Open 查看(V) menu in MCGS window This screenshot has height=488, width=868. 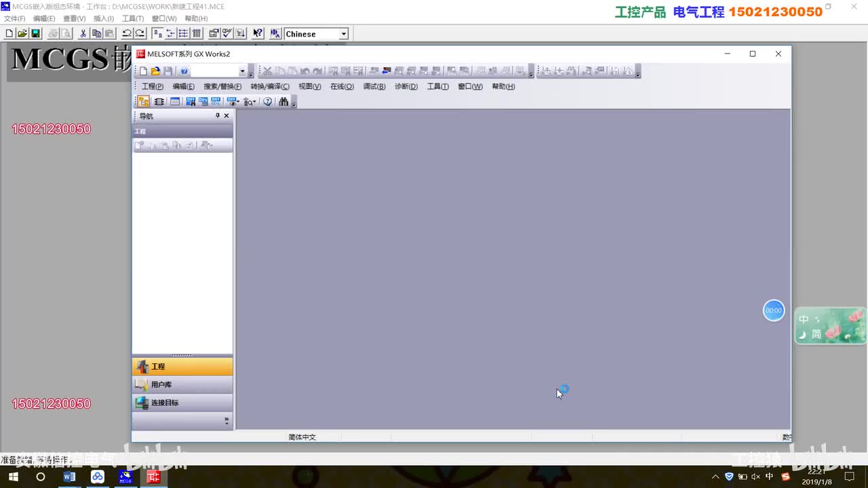coord(75,18)
